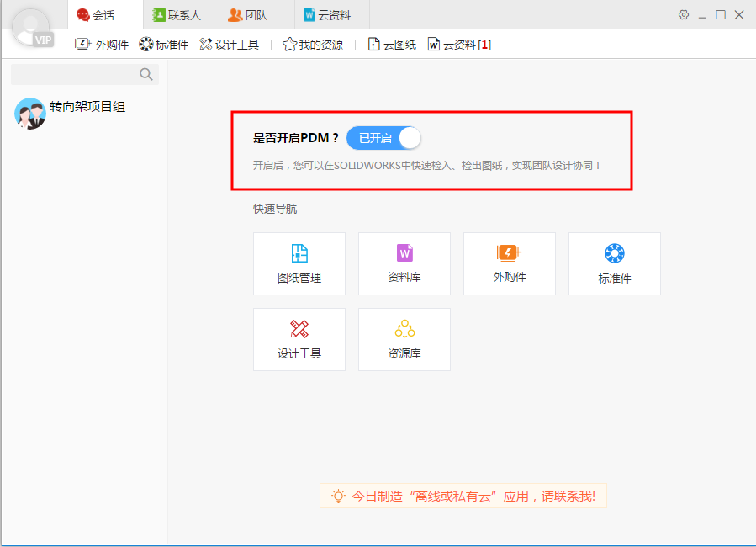Open the 云图纸 cloud drawings icon
Image resolution: width=756 pixels, height=547 pixels.
click(x=391, y=44)
